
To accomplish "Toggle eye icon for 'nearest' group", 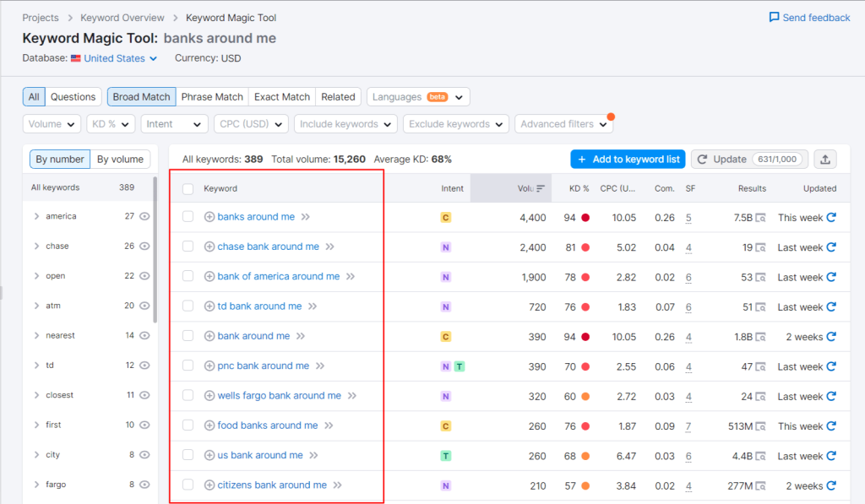I will click(144, 335).
